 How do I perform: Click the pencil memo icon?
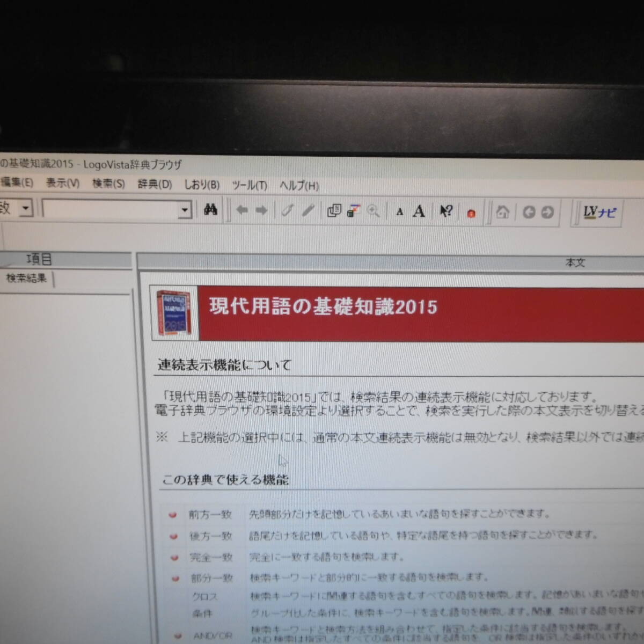[308, 210]
